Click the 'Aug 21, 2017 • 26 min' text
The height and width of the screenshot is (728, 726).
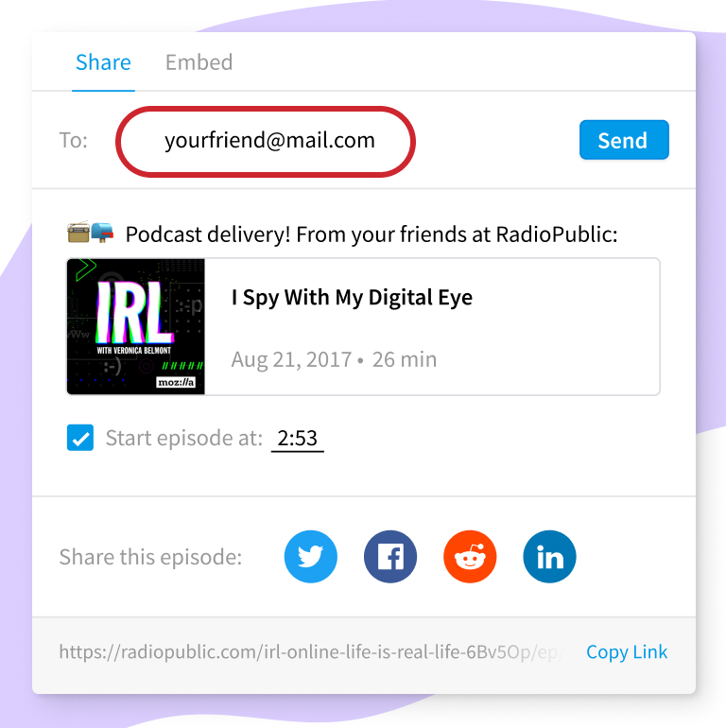334,359
